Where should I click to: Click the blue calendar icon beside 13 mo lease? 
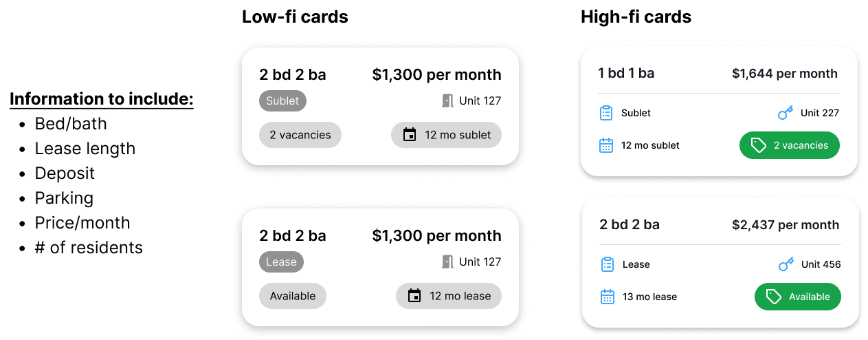(607, 297)
